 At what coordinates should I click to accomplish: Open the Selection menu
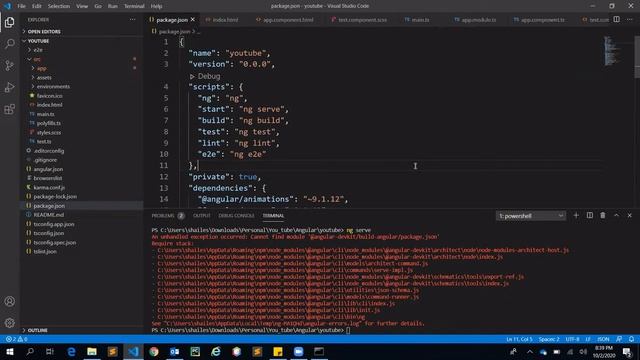click(59, 6)
